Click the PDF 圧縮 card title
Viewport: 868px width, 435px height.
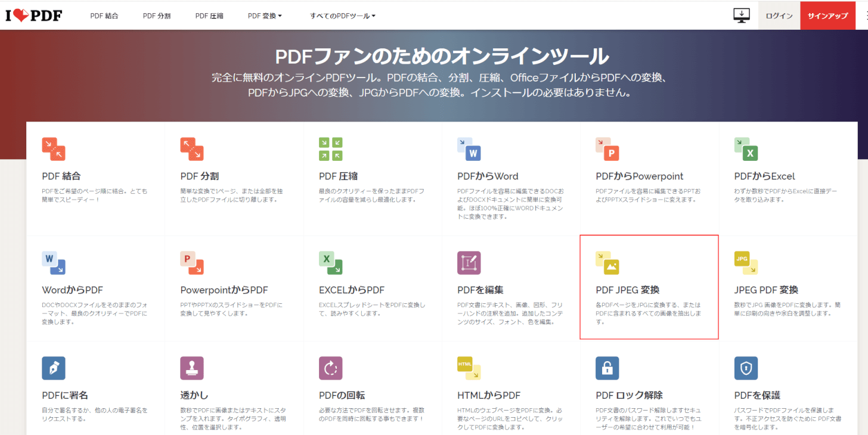tap(338, 176)
